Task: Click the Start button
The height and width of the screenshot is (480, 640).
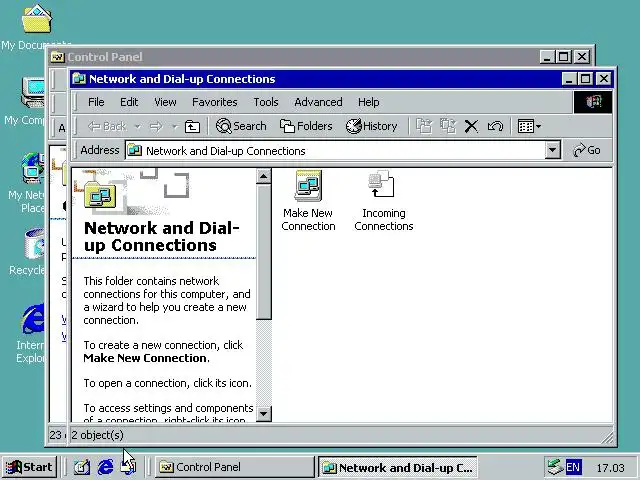Action: pyautogui.click(x=29, y=467)
